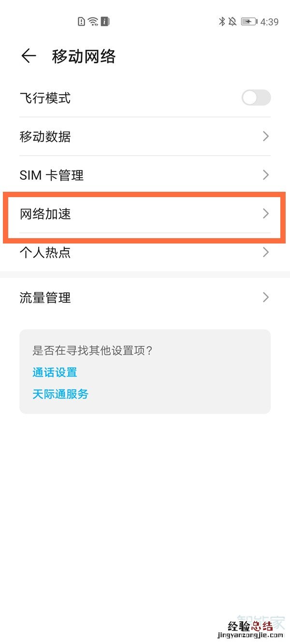The width and height of the screenshot is (290, 644).
Task: Tap the muted bell status icon
Action: coord(233,21)
